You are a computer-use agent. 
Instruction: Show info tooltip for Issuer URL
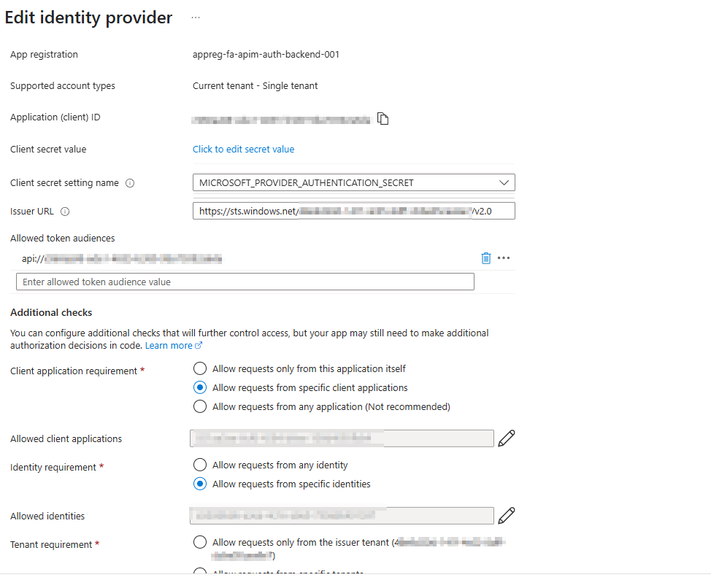65,212
